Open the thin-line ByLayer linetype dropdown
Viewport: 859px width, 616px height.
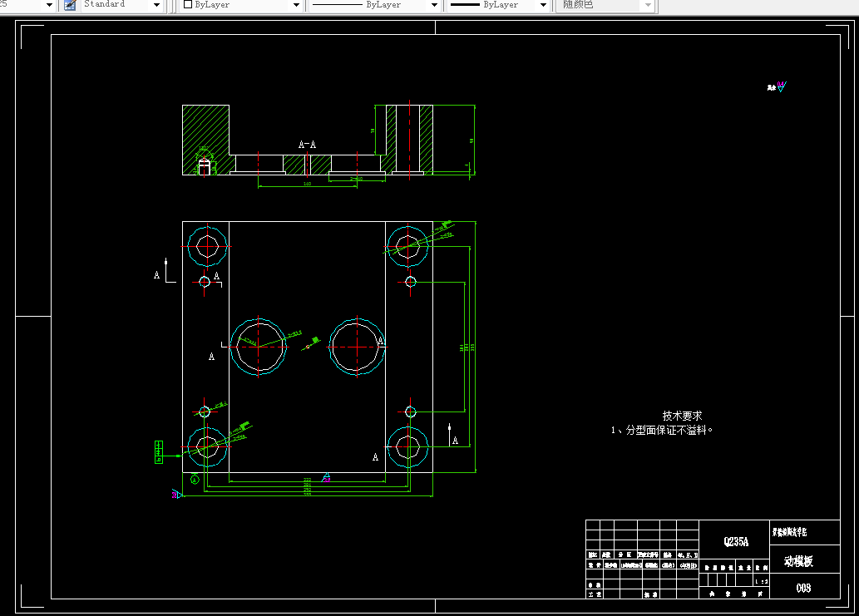(434, 5)
